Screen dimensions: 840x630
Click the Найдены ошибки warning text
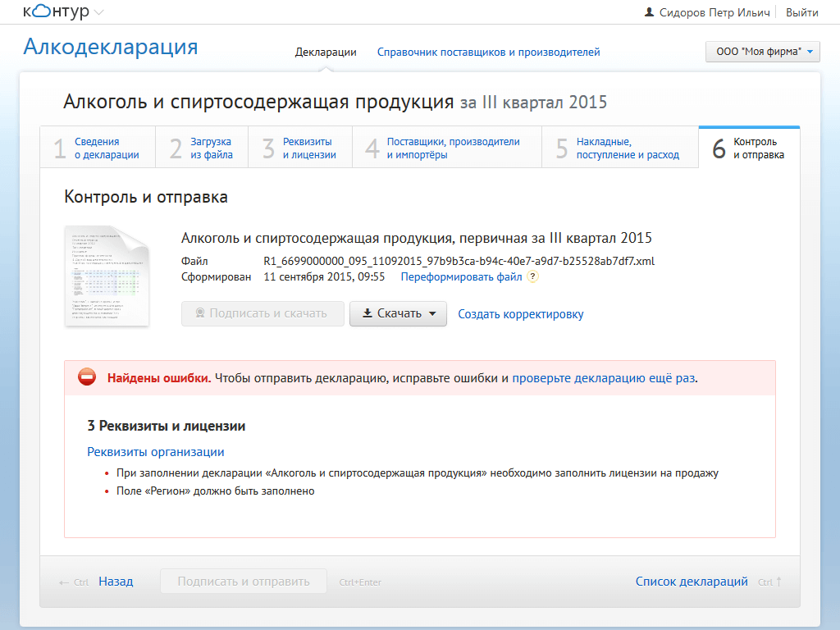tap(159, 378)
